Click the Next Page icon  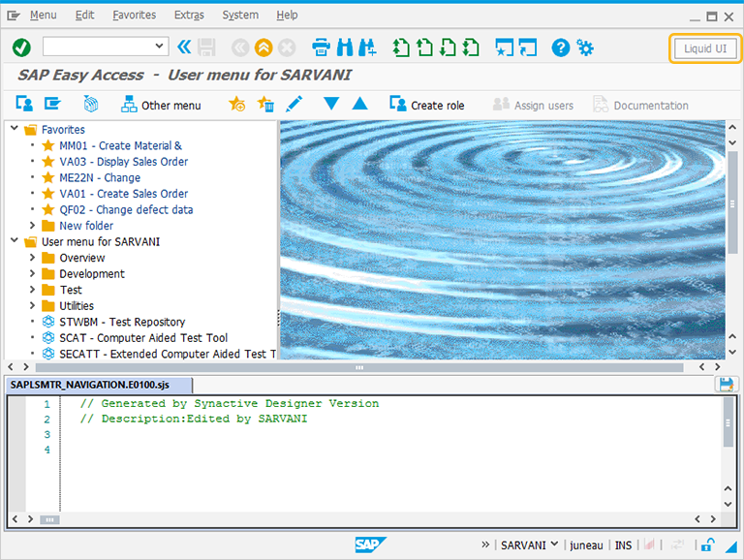[x=448, y=47]
